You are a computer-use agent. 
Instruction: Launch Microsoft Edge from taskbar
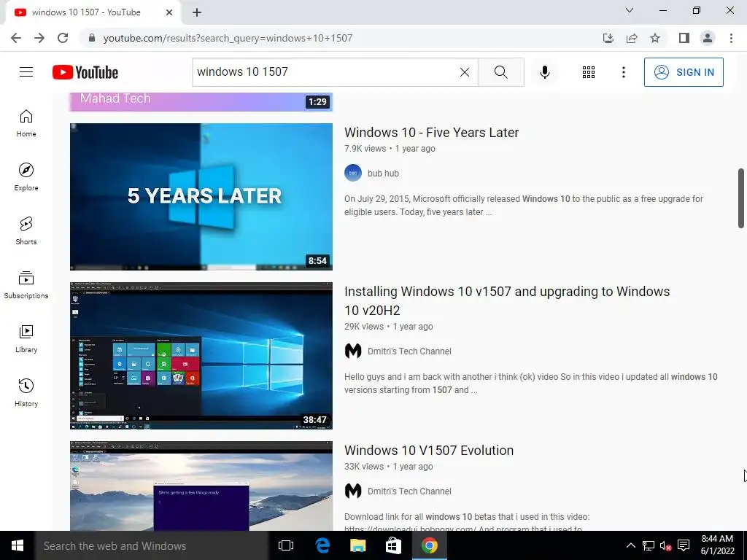[322, 545]
